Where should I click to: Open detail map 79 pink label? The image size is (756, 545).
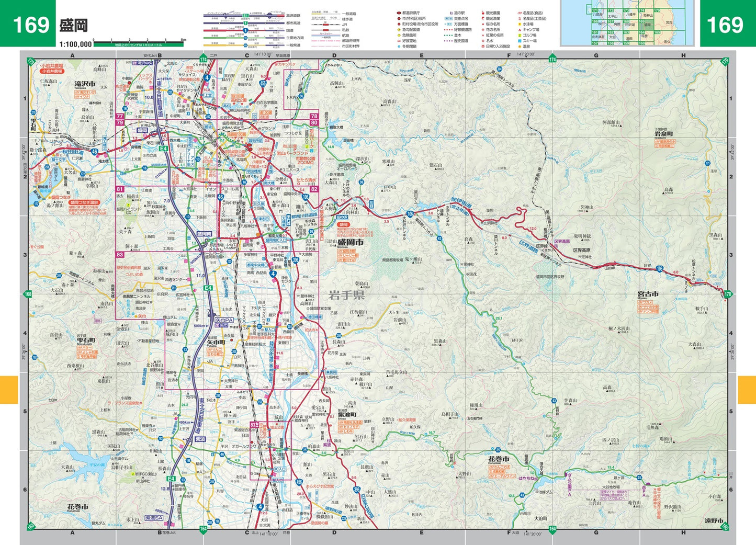coord(119,122)
